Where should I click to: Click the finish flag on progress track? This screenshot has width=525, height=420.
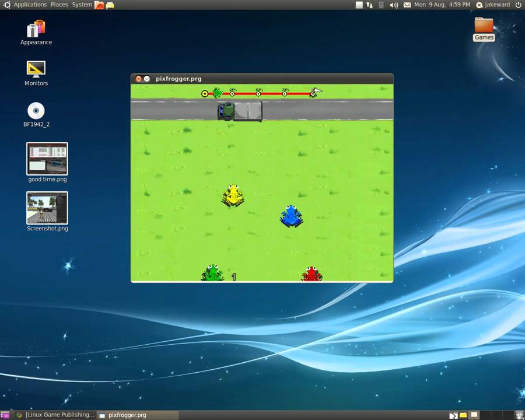click(x=316, y=92)
